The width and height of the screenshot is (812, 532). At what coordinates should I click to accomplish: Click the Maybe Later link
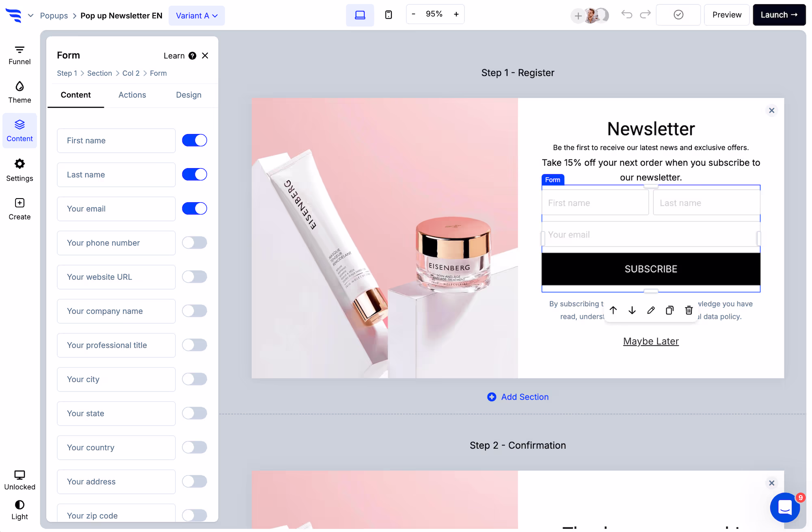[x=651, y=341]
